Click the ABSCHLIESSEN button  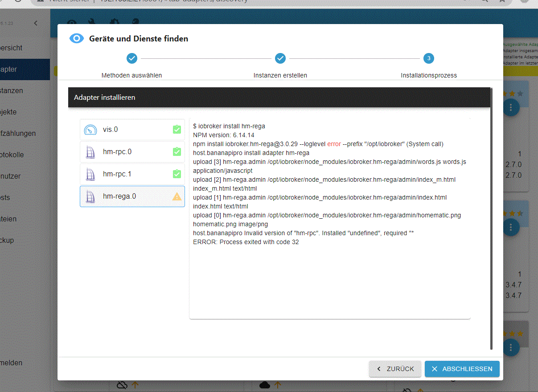click(x=462, y=369)
